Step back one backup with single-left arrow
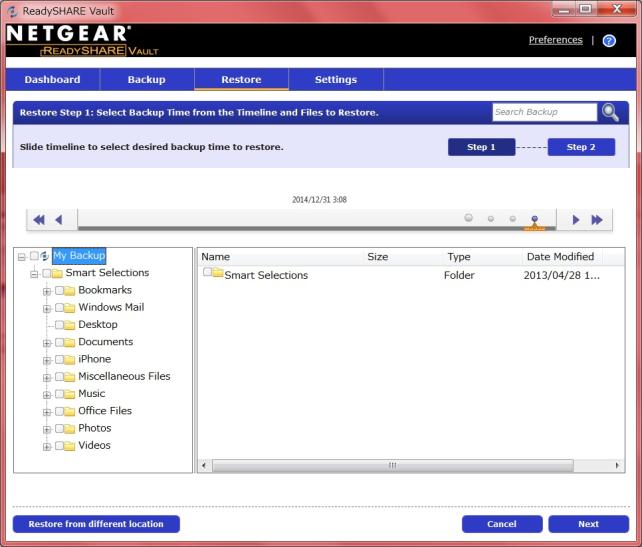Image resolution: width=642 pixels, height=547 pixels. 58,220
